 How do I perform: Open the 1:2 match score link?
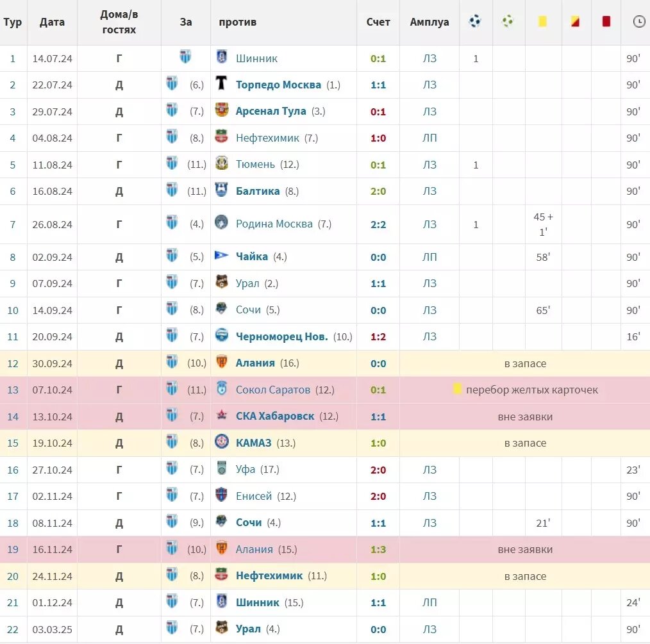coord(378,337)
